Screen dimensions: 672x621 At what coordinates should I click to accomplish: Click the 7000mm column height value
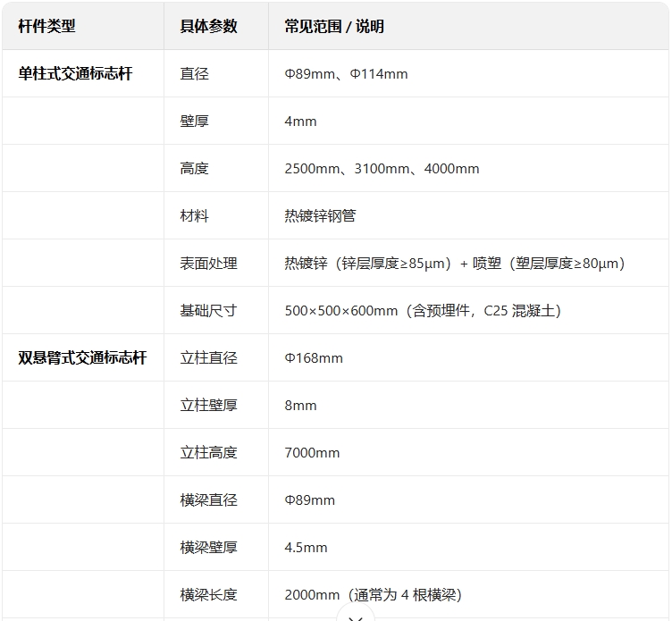(312, 453)
